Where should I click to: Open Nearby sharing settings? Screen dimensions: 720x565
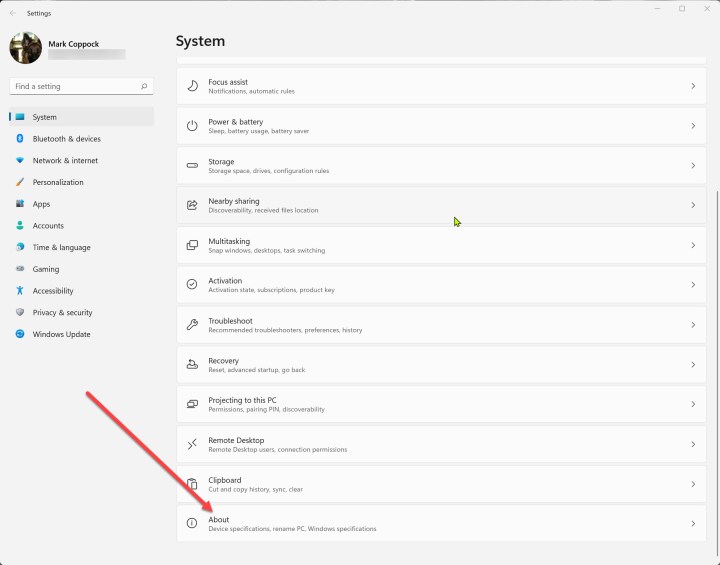coord(440,205)
